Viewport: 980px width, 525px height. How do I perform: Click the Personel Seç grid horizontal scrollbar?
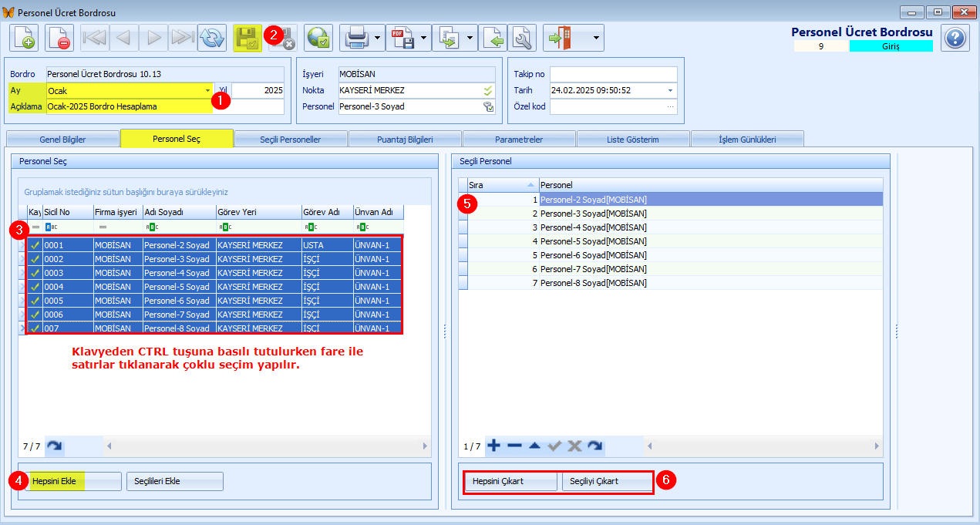[x=267, y=446]
